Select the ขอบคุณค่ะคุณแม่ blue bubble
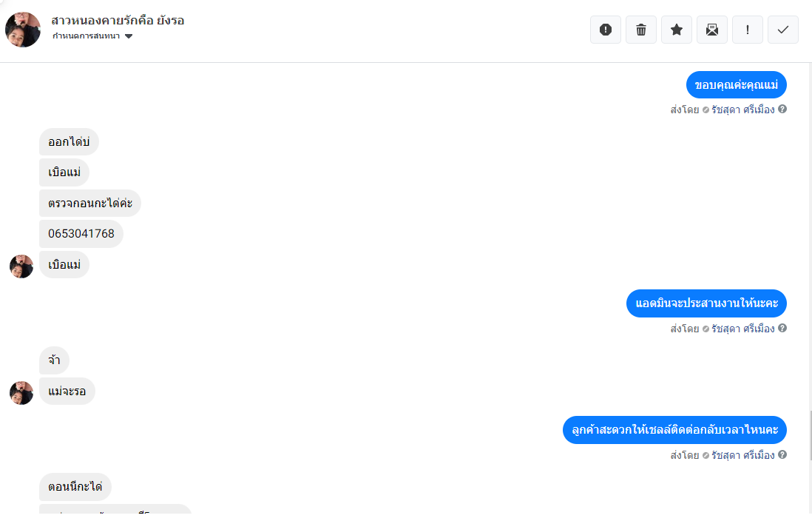Screen dimensions: 812x521 click(x=737, y=84)
